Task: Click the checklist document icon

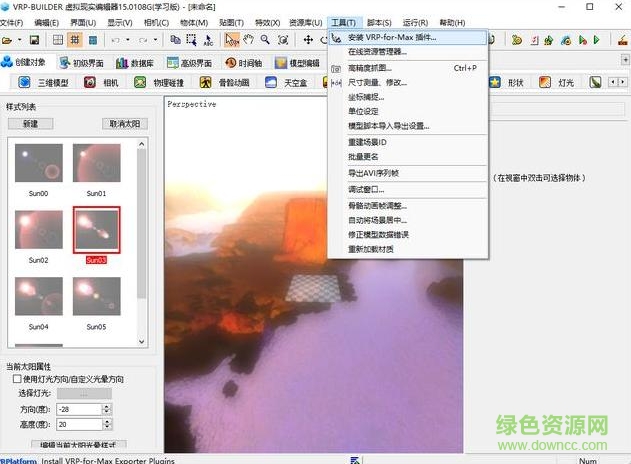Action: click(534, 40)
